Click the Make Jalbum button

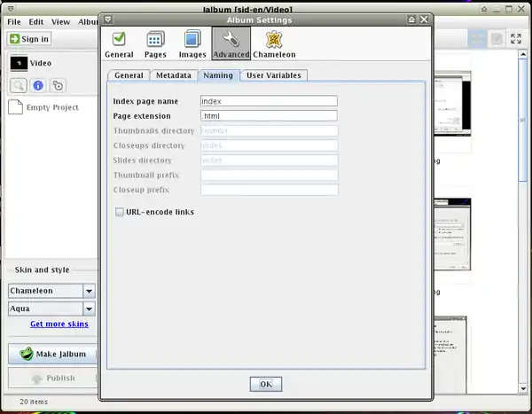51,354
